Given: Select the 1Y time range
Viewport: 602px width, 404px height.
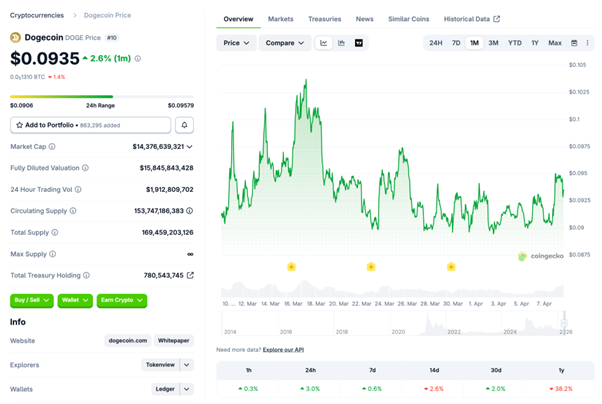Looking at the screenshot, I should pyautogui.click(x=535, y=43).
